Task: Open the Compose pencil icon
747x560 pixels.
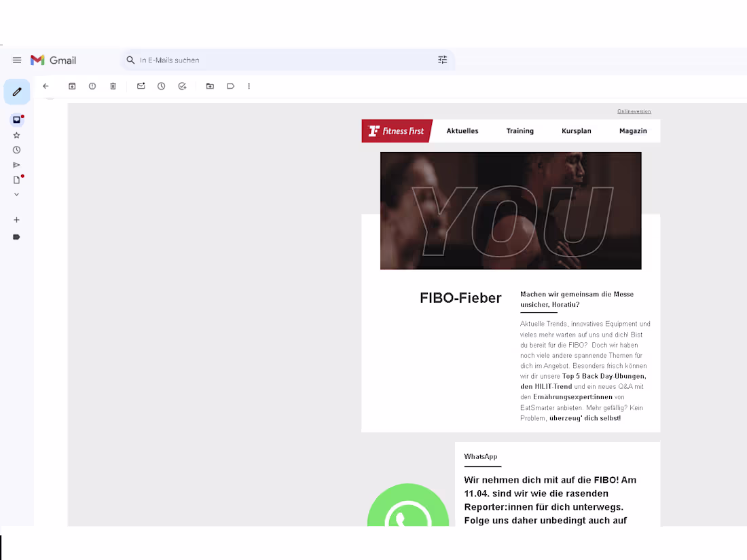Action: tap(16, 92)
